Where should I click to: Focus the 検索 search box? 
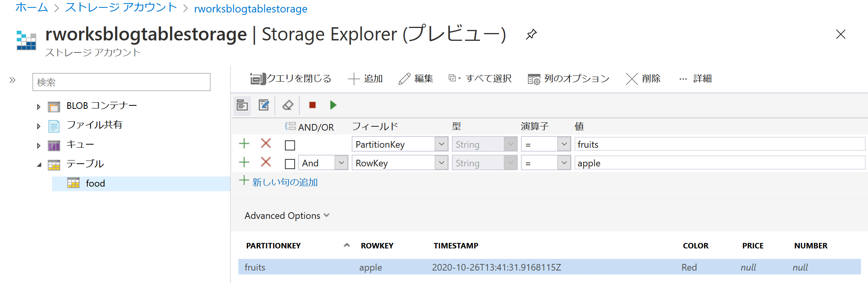pyautogui.click(x=122, y=82)
